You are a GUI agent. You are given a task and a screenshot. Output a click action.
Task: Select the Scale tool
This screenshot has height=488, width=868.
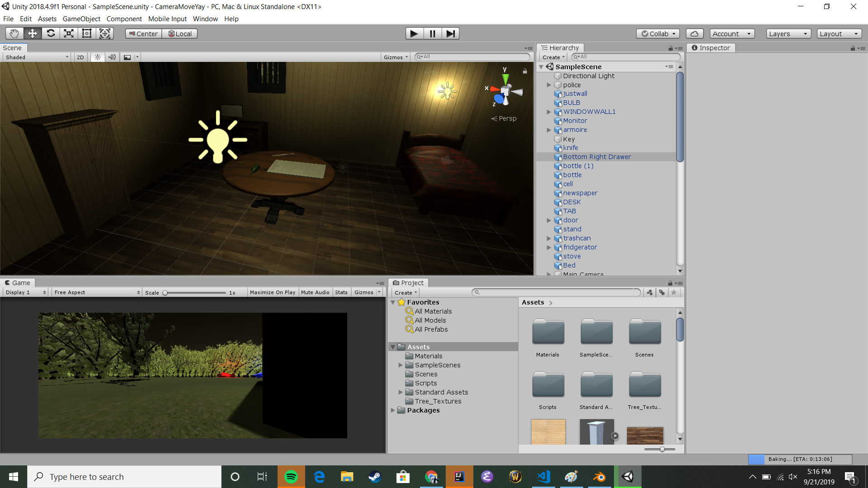[69, 33]
